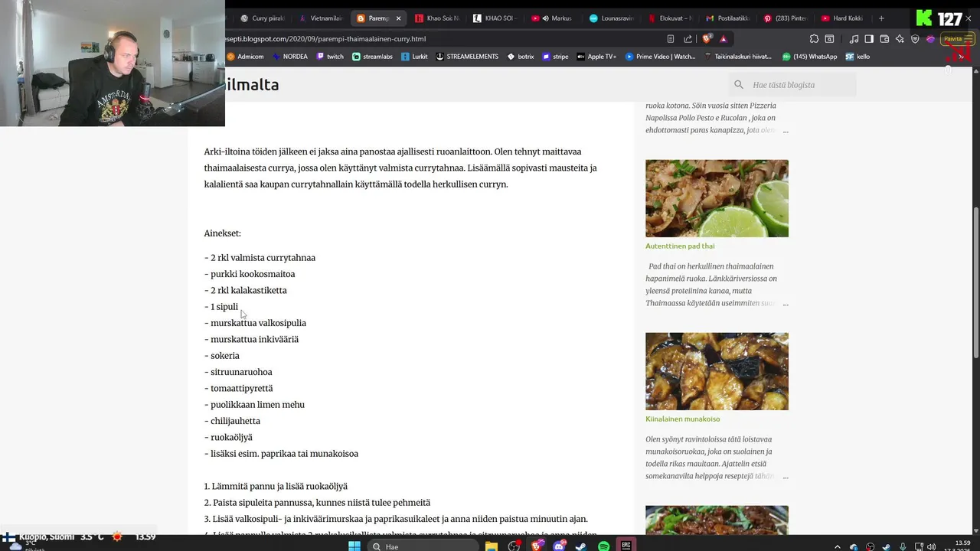Click the browser address bar URL
The height and width of the screenshot is (551, 980).
(x=325, y=39)
